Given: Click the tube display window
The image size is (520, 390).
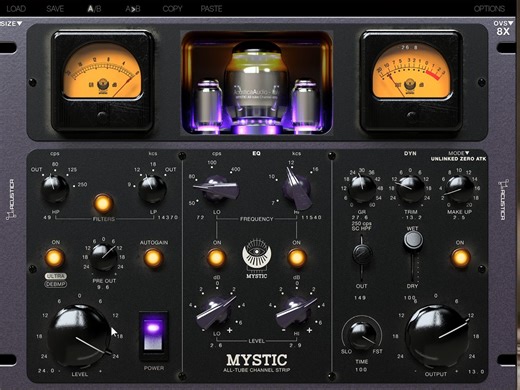Looking at the screenshot, I should click(x=256, y=83).
